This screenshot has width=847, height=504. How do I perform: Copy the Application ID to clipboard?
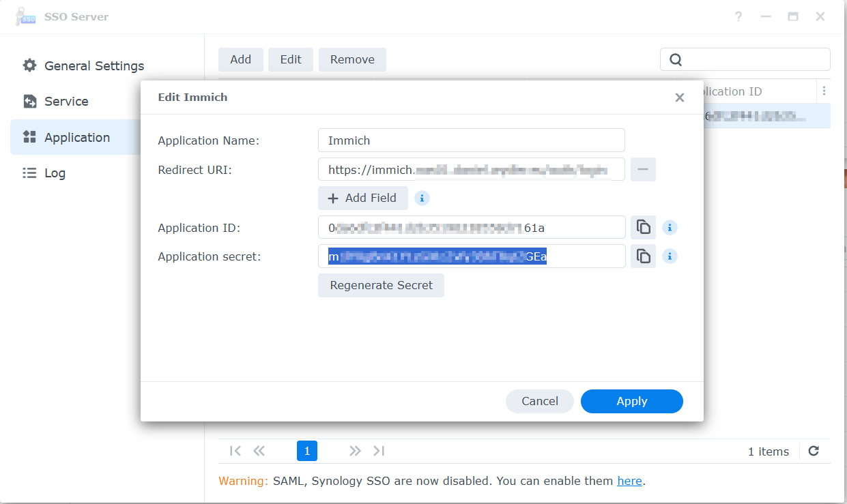(643, 227)
